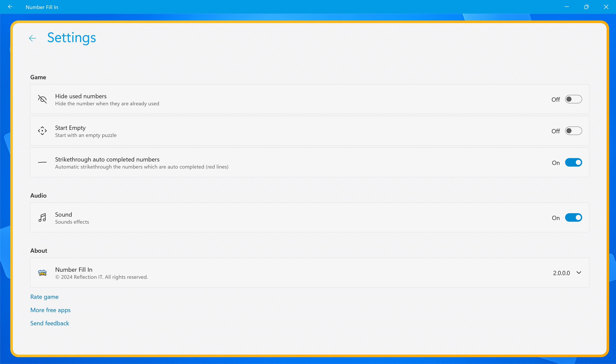Open the More free apps link
Screen dimensions: 616x364
(50, 310)
